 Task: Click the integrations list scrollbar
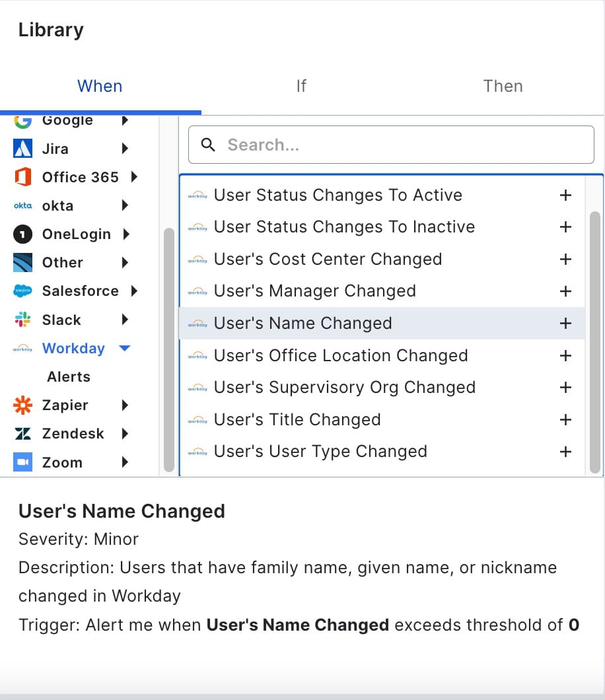pyautogui.click(x=169, y=350)
